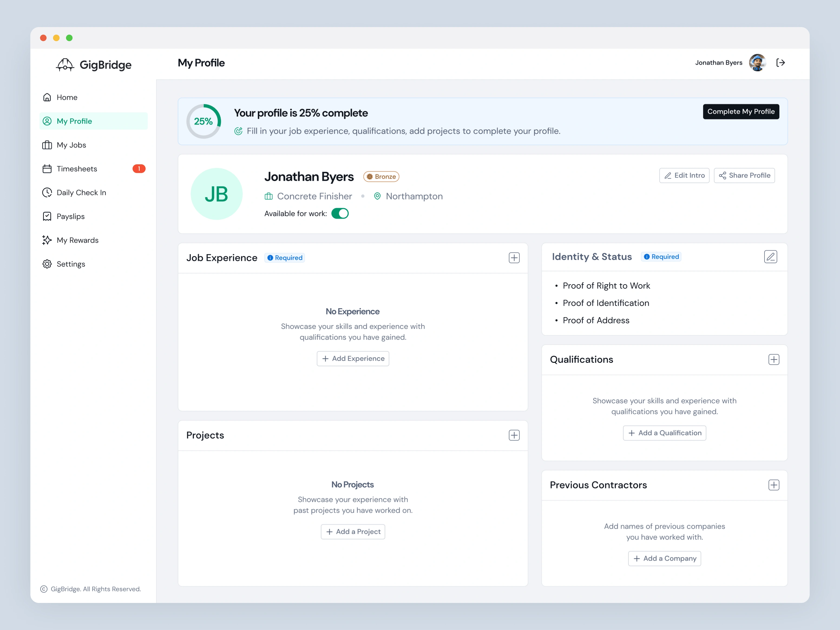Click the Bronze badge next to name
The image size is (840, 630).
pos(381,177)
